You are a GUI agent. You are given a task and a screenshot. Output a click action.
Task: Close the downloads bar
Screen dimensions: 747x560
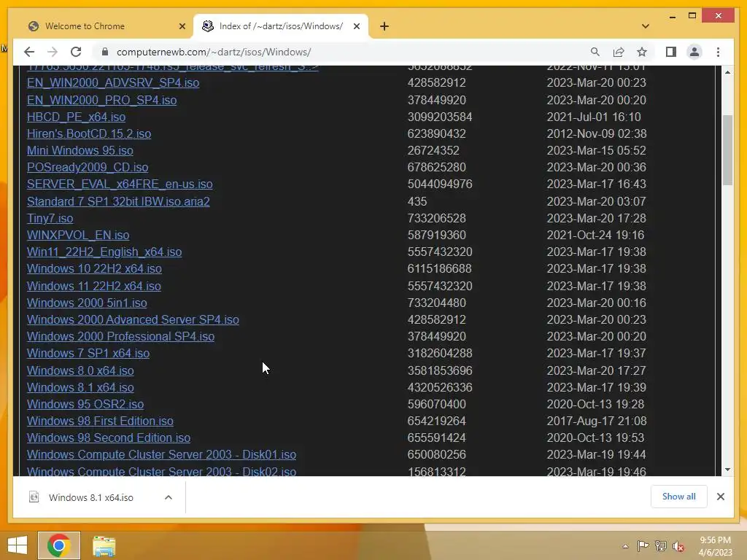click(x=720, y=497)
